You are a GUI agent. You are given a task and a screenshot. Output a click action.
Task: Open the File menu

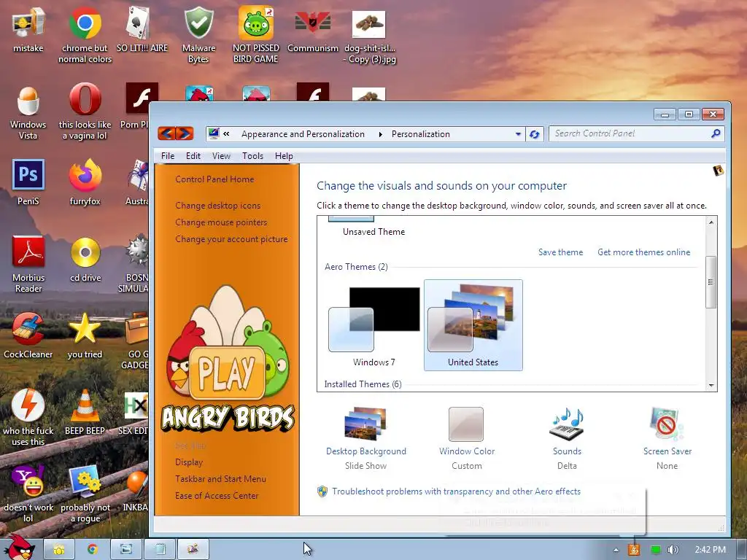point(168,156)
